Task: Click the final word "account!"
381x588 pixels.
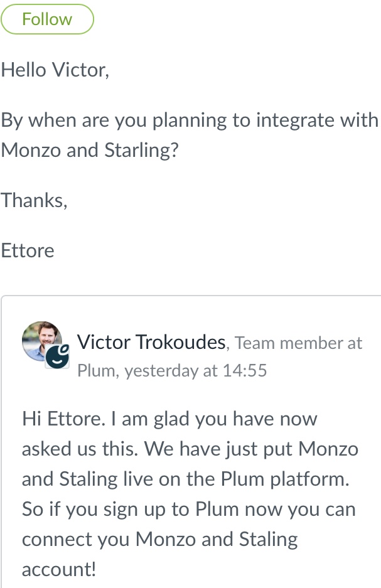Action: [59, 569]
